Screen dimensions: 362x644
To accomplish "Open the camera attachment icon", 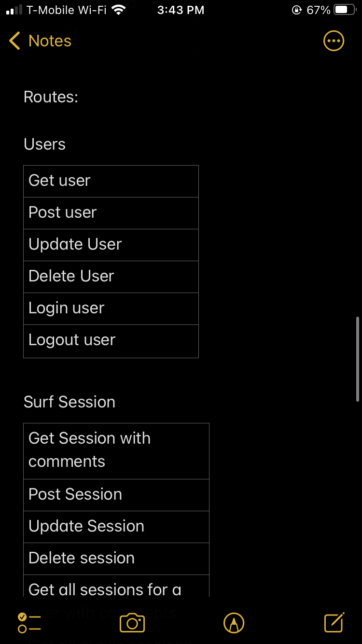I will [132, 623].
